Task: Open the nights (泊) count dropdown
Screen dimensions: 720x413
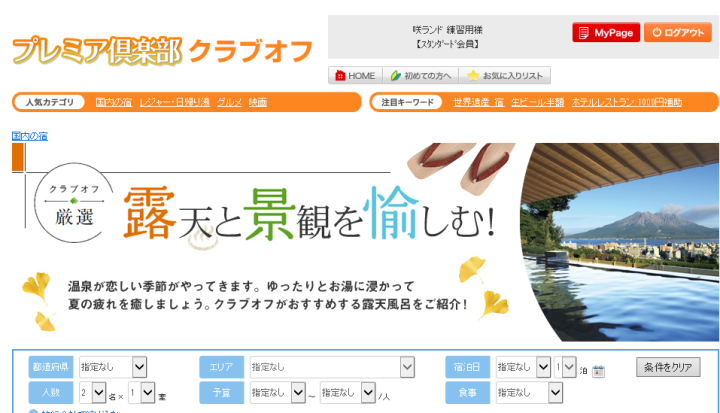Action: pyautogui.click(x=565, y=367)
